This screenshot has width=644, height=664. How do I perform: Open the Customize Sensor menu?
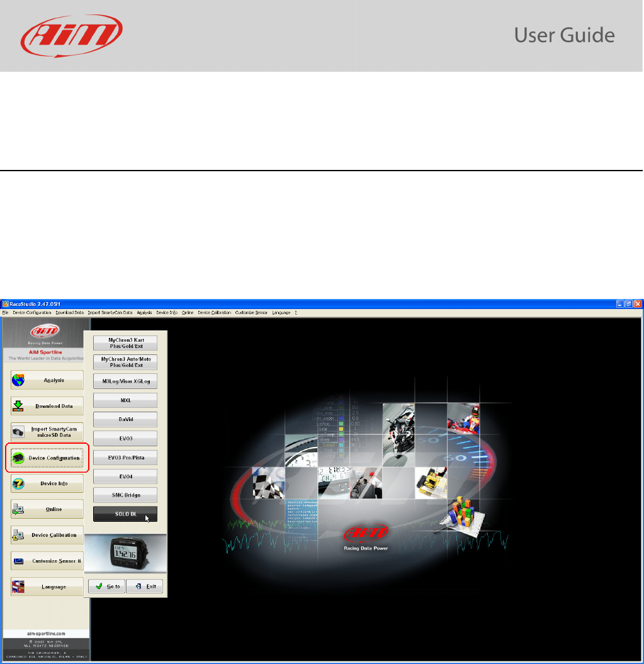251,313
